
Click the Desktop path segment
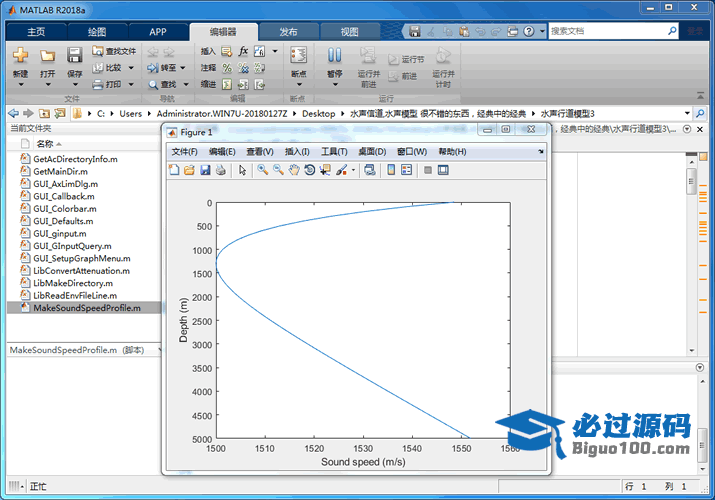pyautogui.click(x=318, y=113)
